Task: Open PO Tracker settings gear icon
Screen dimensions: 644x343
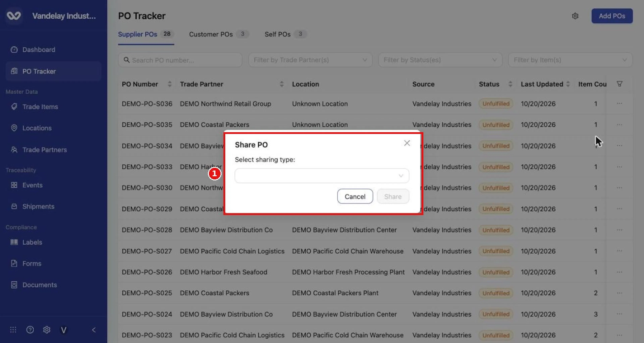Action: [x=575, y=16]
